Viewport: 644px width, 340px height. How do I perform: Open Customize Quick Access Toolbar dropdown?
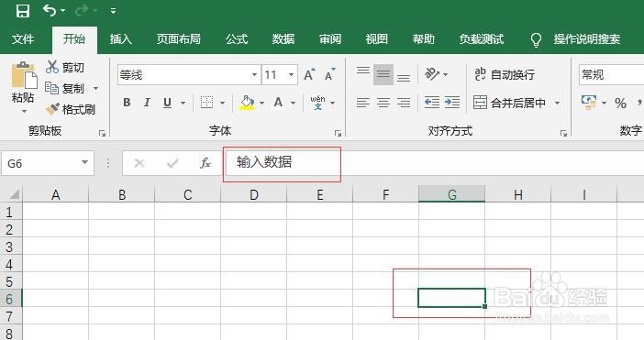113,11
